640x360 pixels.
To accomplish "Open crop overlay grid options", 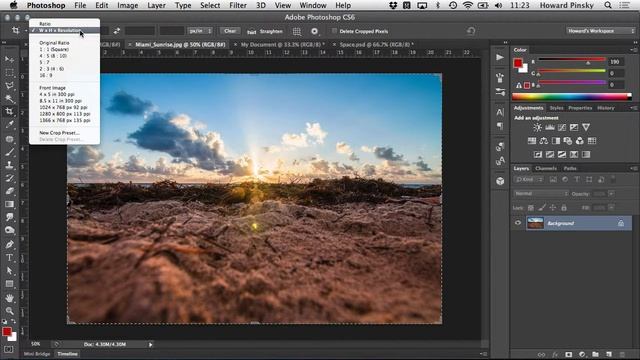I will (x=297, y=31).
